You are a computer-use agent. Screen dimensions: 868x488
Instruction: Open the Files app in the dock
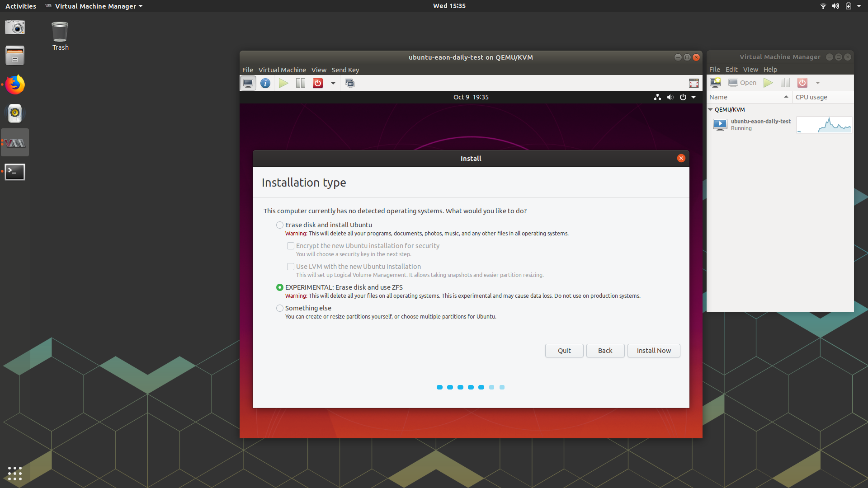[15, 56]
